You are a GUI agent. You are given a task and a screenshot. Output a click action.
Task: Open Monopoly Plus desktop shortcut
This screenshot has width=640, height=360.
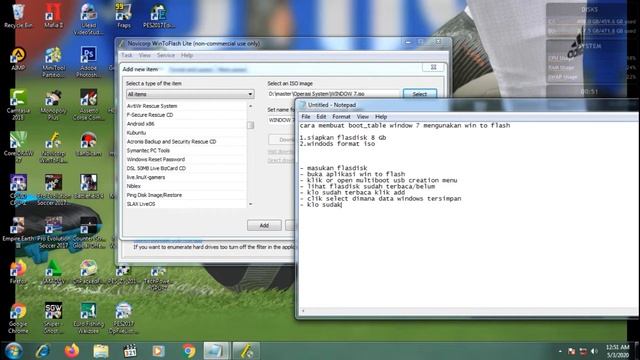pos(53,105)
